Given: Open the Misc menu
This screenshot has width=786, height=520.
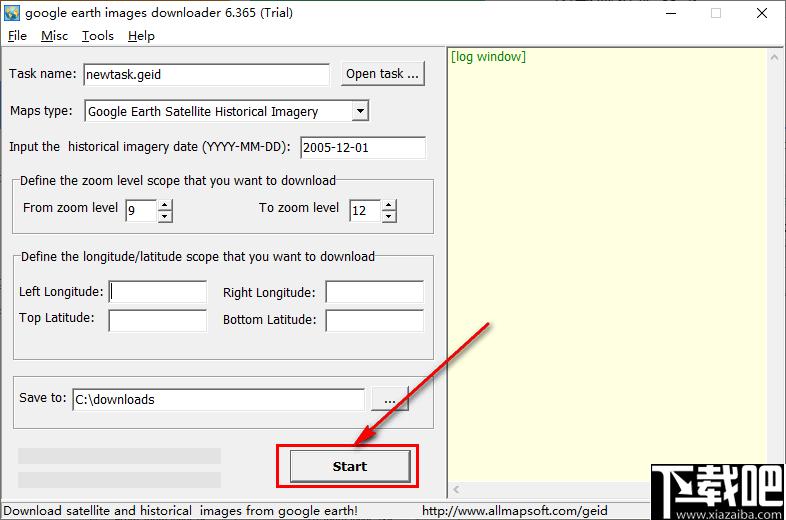Looking at the screenshot, I should point(54,36).
